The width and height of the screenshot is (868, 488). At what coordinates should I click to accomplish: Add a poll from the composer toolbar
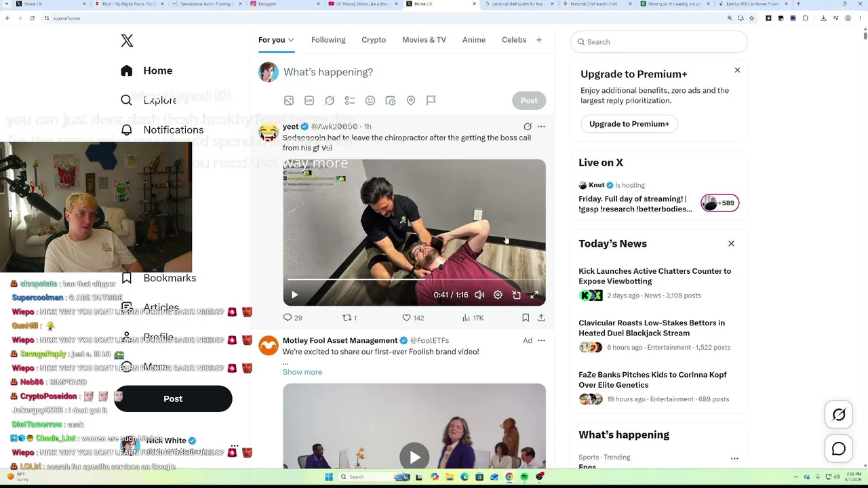tap(350, 100)
